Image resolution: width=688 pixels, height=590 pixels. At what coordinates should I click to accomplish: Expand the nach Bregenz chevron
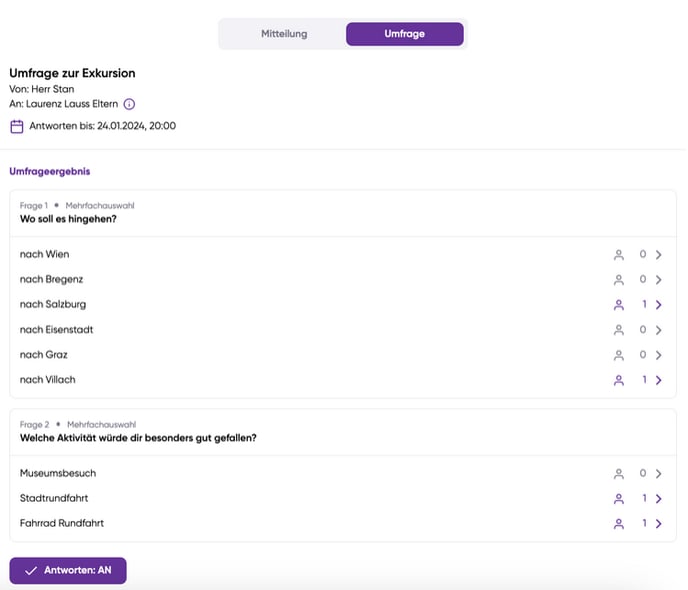click(659, 280)
